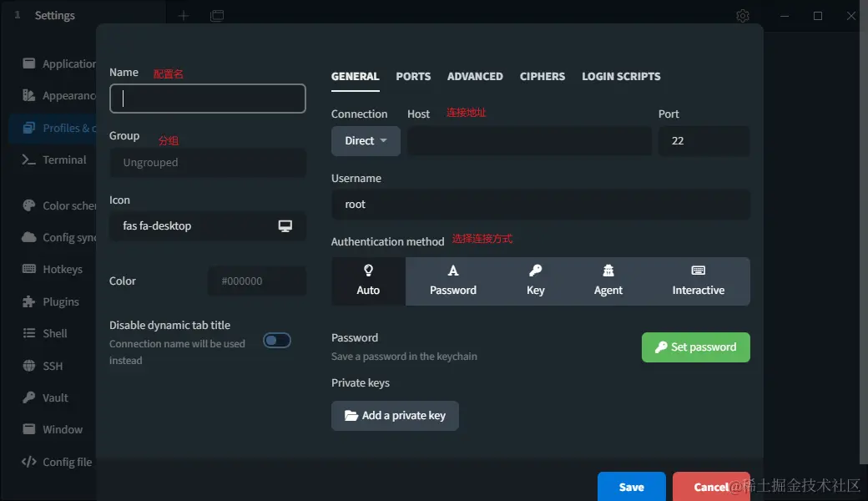Click Add a private key button
The width and height of the screenshot is (868, 501).
pyautogui.click(x=395, y=416)
